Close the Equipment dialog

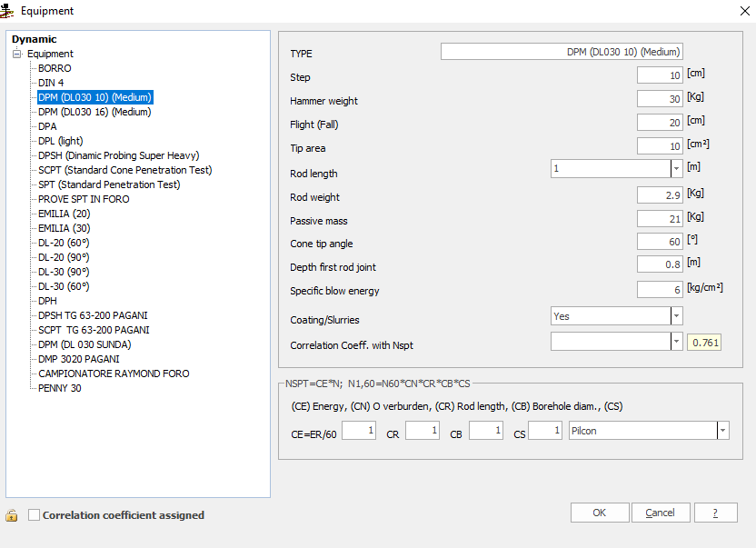(x=744, y=11)
